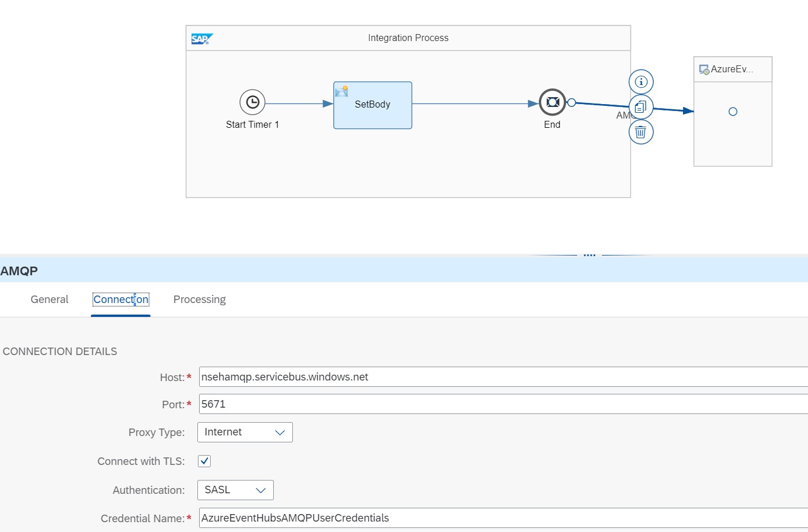The width and height of the screenshot is (808, 532).
Task: Click the panel resize handle above AMQP
Action: (x=589, y=255)
